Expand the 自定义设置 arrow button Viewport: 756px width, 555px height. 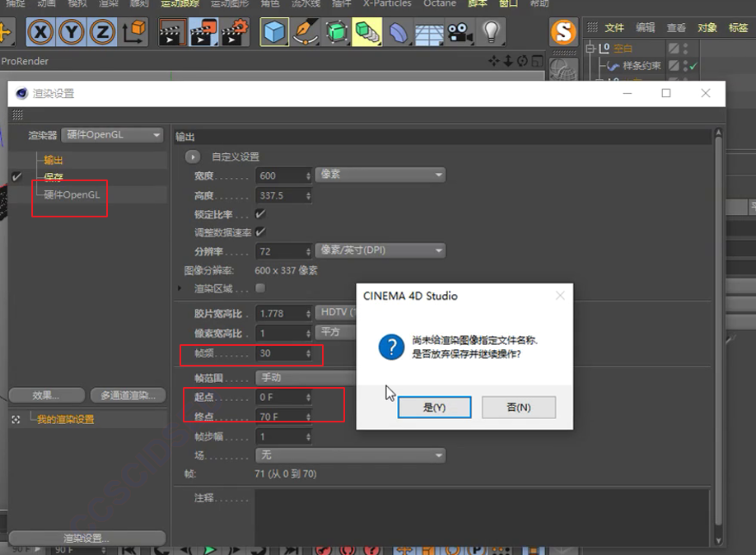point(193,156)
